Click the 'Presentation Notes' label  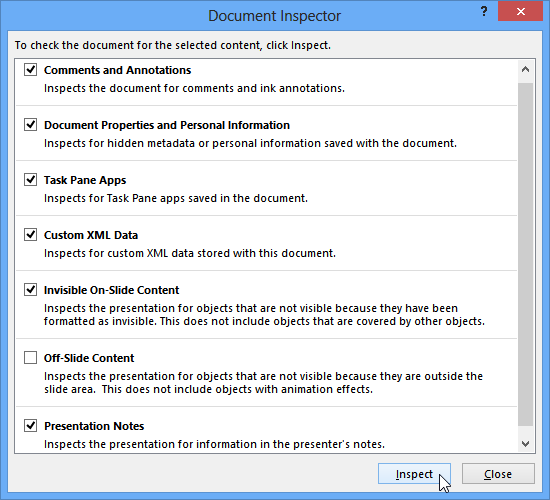click(94, 426)
